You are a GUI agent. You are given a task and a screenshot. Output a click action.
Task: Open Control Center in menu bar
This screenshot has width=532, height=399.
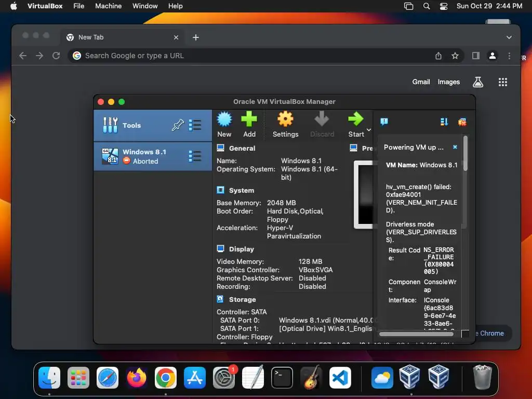(x=444, y=6)
